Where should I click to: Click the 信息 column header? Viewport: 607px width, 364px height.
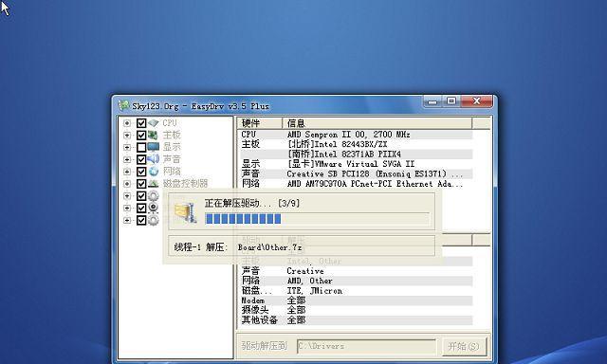(x=377, y=123)
